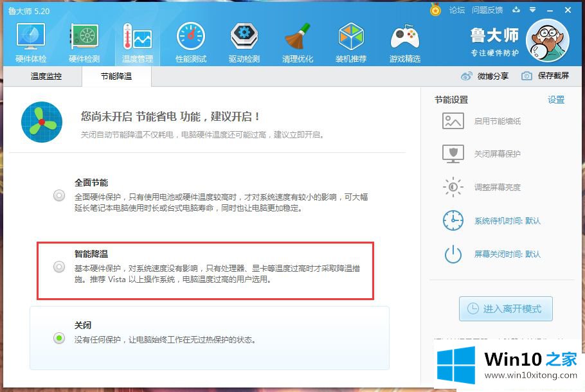Image resolution: width=585 pixels, height=392 pixels.
Task: Click 系统待机时间: 默认 link text
Action: [507, 221]
